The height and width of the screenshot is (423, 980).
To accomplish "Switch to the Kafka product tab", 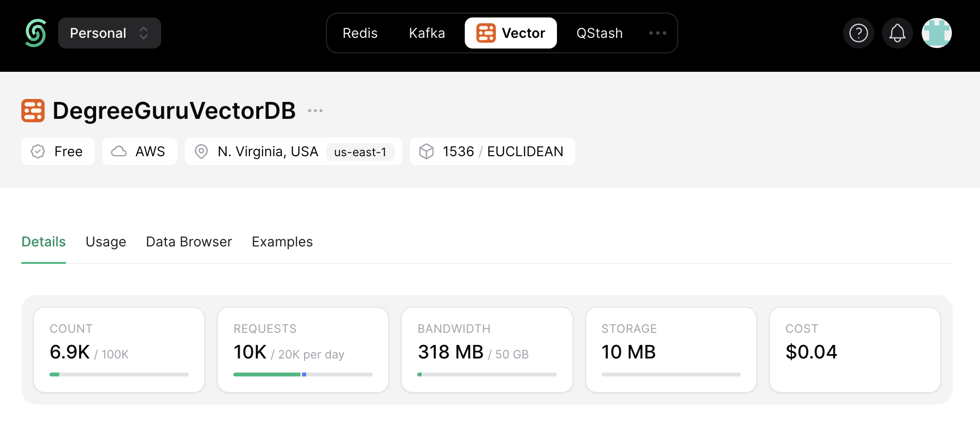I will point(427,33).
